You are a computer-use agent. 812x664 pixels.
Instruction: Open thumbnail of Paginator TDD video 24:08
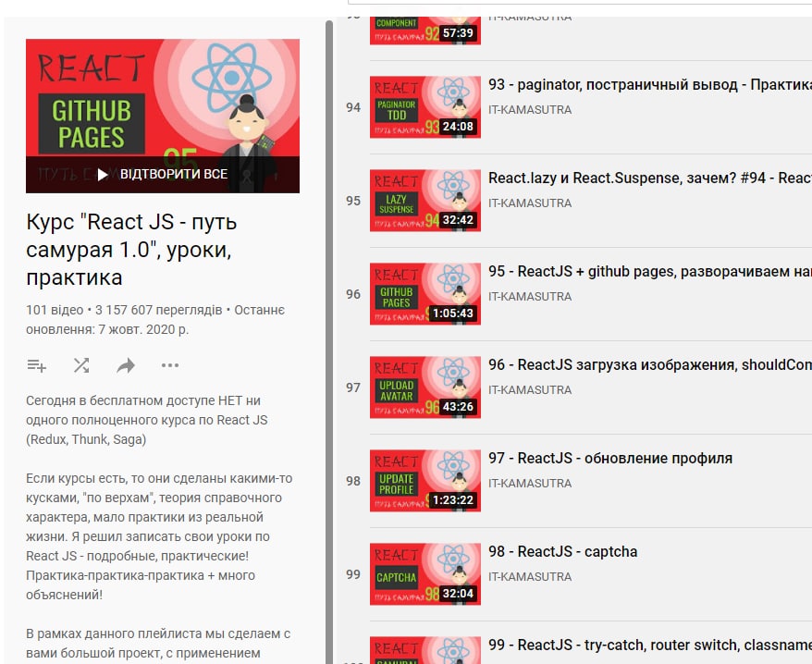(x=425, y=107)
